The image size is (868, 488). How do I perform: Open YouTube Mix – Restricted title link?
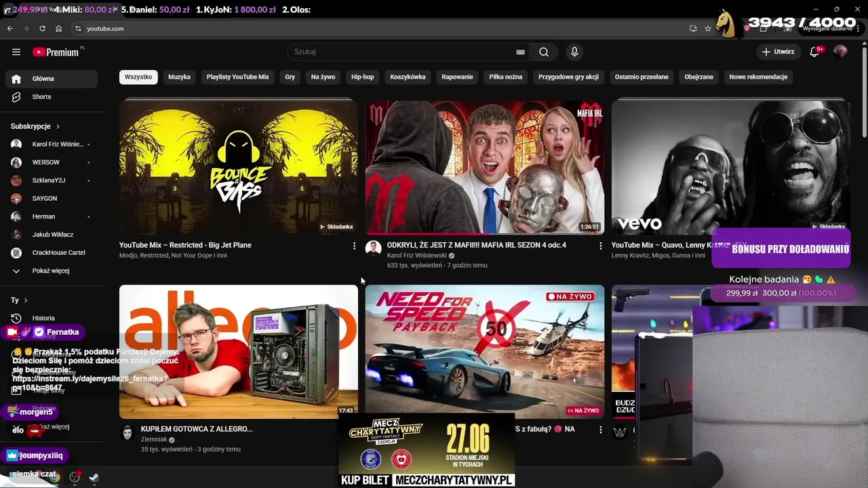click(185, 245)
